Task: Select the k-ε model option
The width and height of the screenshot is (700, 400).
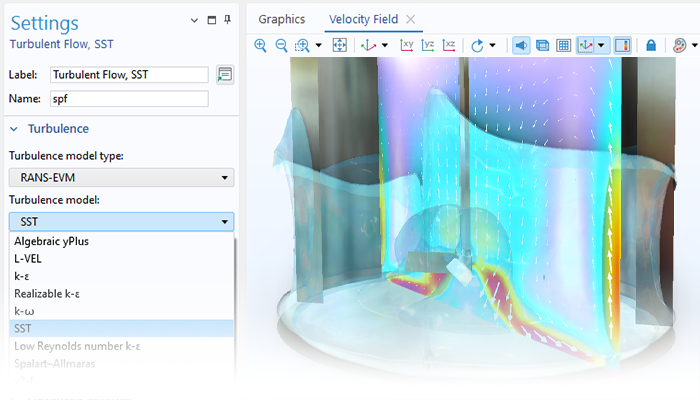Action: 121,276
